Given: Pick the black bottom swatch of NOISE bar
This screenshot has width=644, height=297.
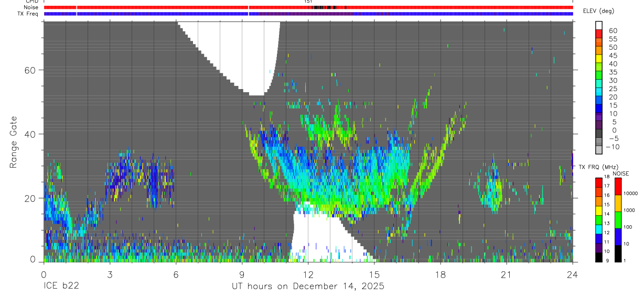Looking at the screenshot, I should (618, 254).
